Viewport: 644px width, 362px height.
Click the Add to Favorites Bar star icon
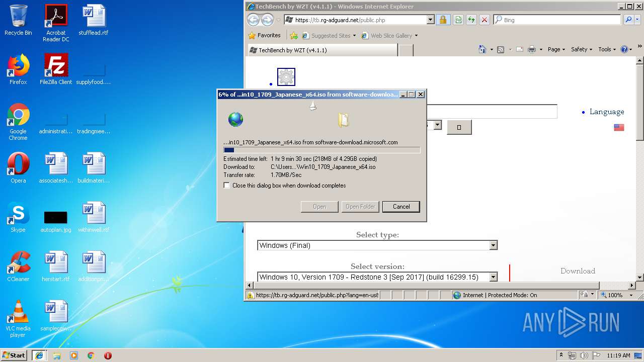(x=294, y=36)
